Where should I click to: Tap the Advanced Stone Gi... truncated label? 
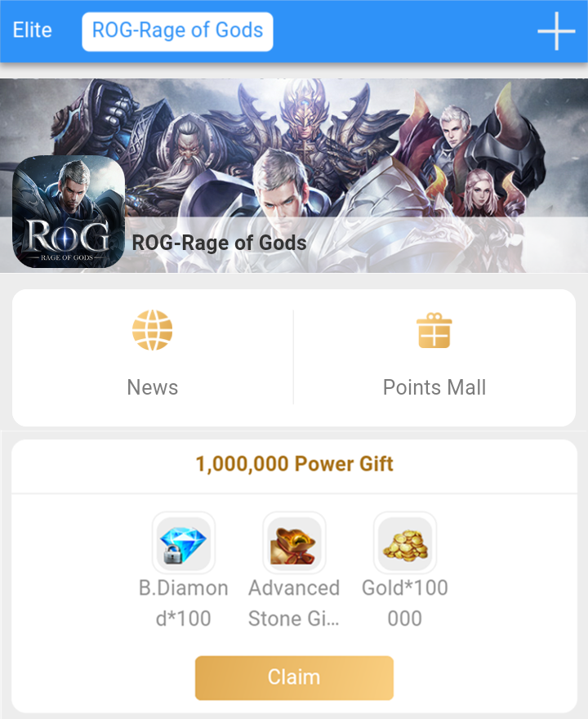pyautogui.click(x=294, y=603)
